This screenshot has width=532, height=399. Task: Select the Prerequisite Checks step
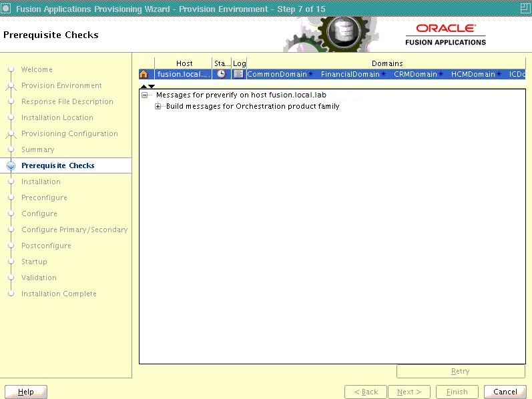(x=57, y=165)
